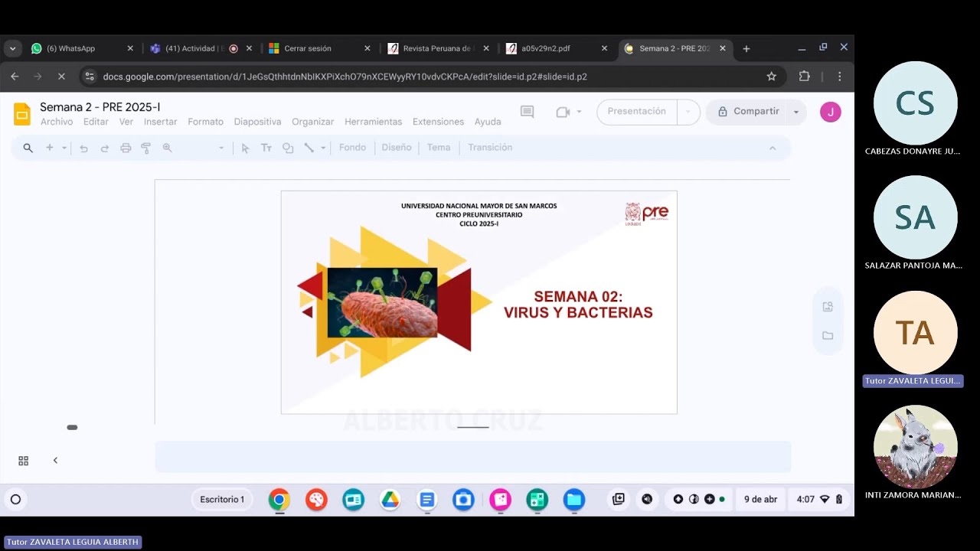Open the Compartir dropdown arrow
This screenshot has width=980, height=551.
796,112
